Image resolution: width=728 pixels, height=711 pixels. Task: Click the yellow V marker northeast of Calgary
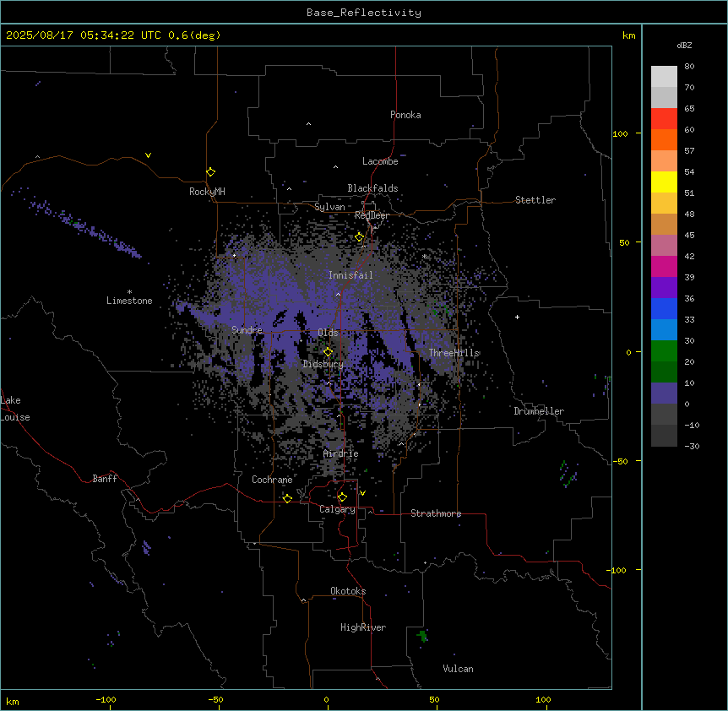(362, 493)
